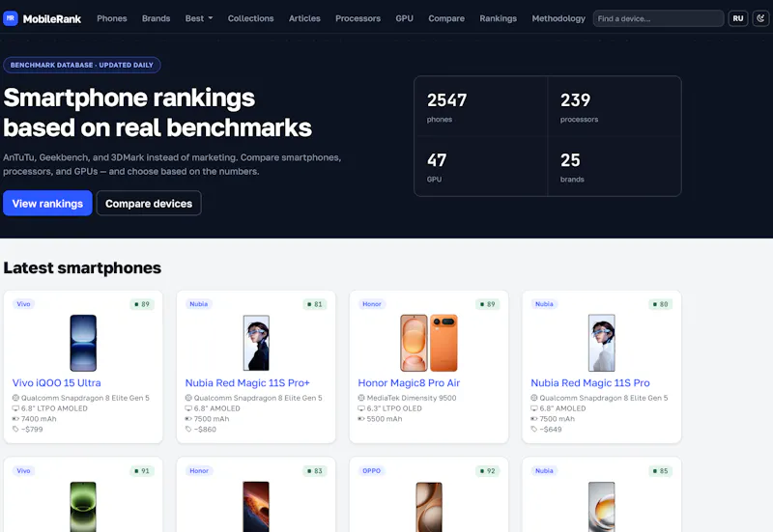
Task: Click the price tag icon beside ~$860
Action: 188,429
